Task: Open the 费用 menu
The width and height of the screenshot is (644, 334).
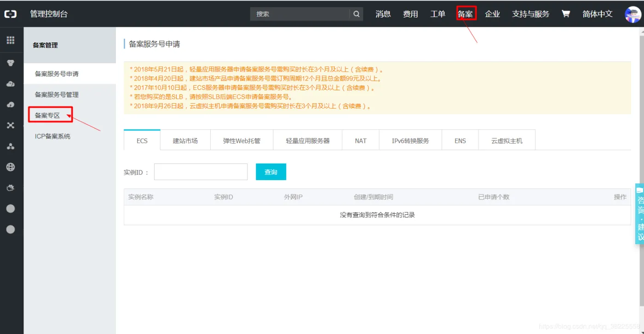Action: pos(410,14)
